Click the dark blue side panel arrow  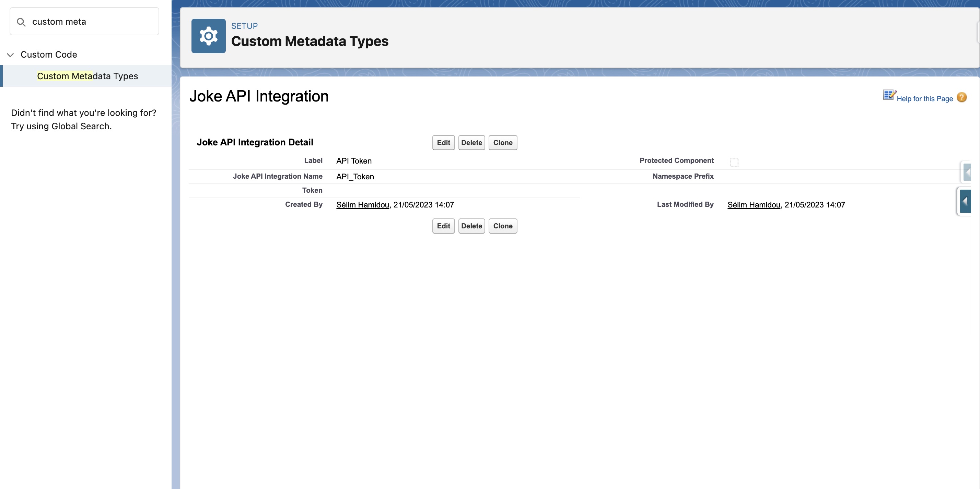(x=965, y=201)
